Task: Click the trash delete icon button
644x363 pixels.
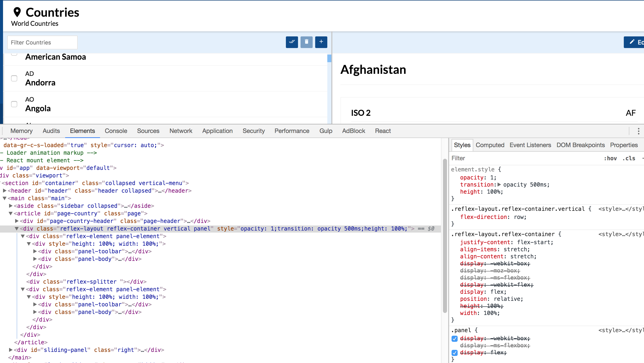Action: pos(306,42)
